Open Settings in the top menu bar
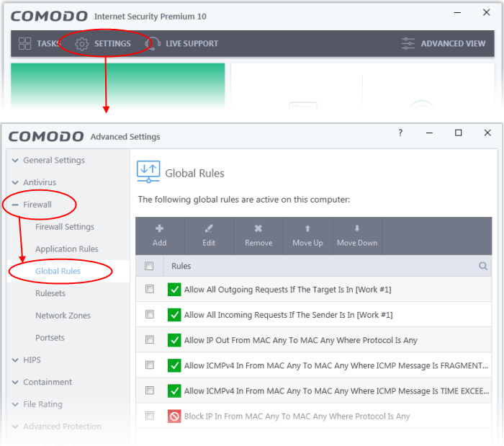 (x=104, y=43)
